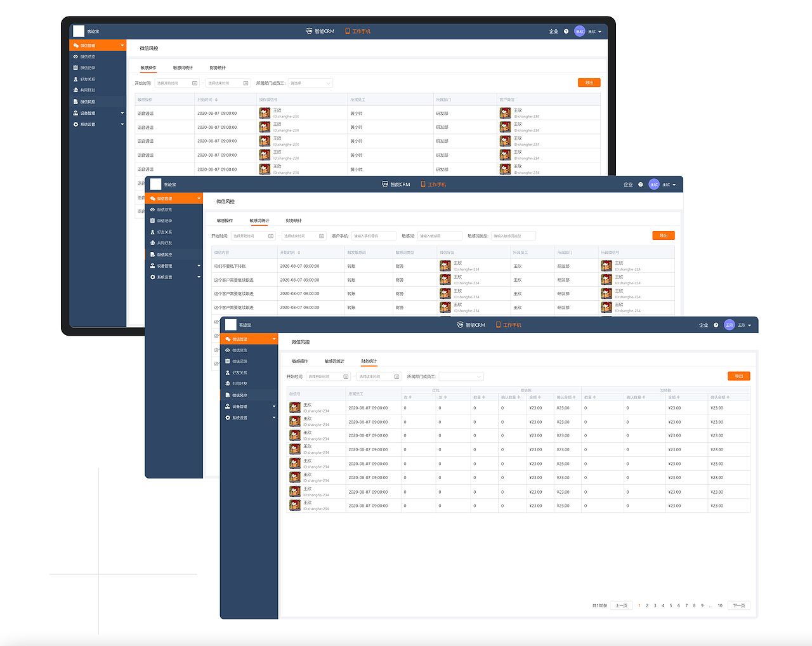Image resolution: width=812 pixels, height=646 pixels.
Task: Open 智能CRM in 财务统计 window header
Action: 471,325
